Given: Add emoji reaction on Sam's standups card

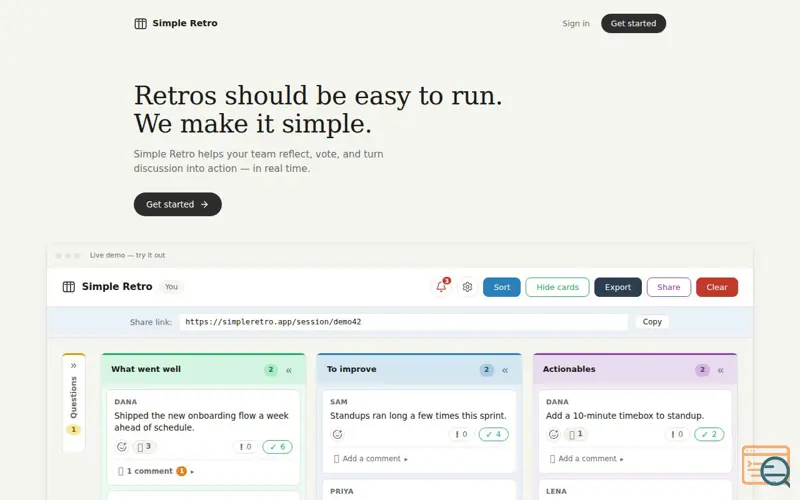Looking at the screenshot, I should coord(337,434).
